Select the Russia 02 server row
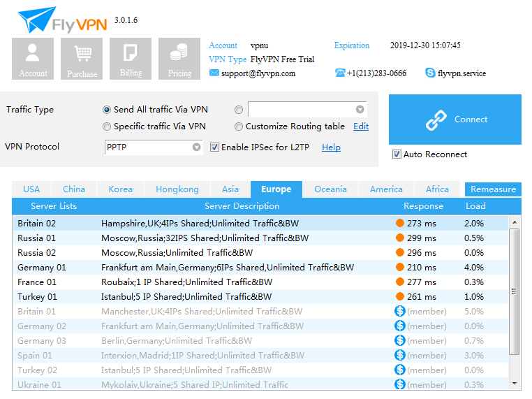The height and width of the screenshot is (399, 532). (260, 253)
